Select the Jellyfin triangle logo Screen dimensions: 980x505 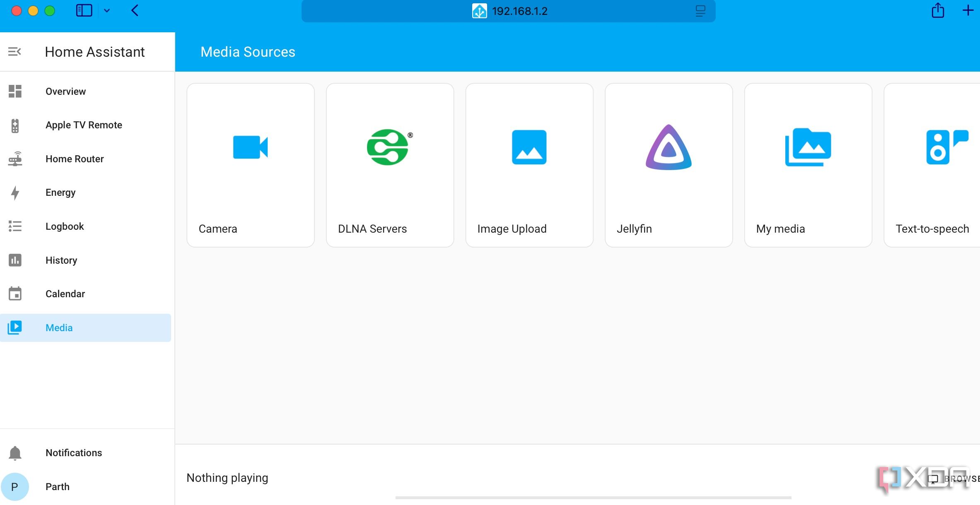coord(668,147)
